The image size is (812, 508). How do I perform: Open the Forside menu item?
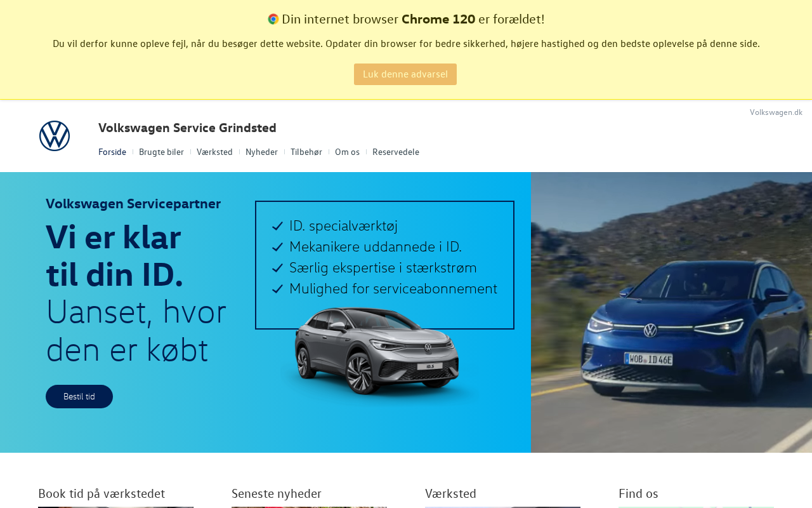[112, 152]
